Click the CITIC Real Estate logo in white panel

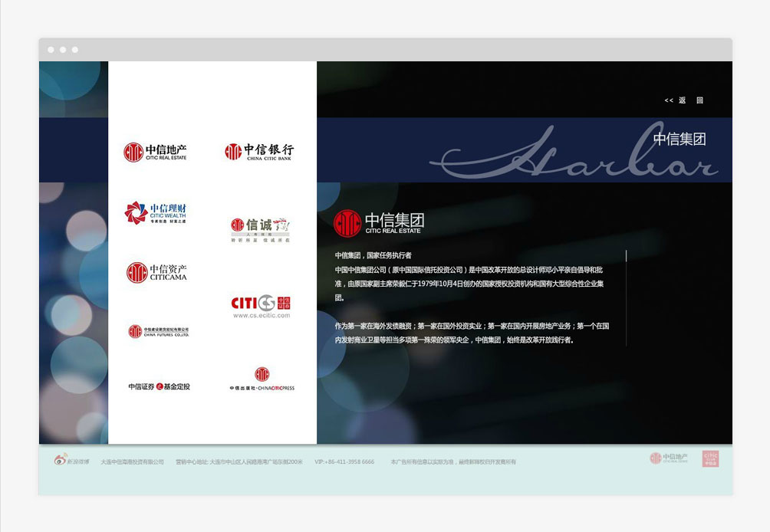(x=156, y=152)
